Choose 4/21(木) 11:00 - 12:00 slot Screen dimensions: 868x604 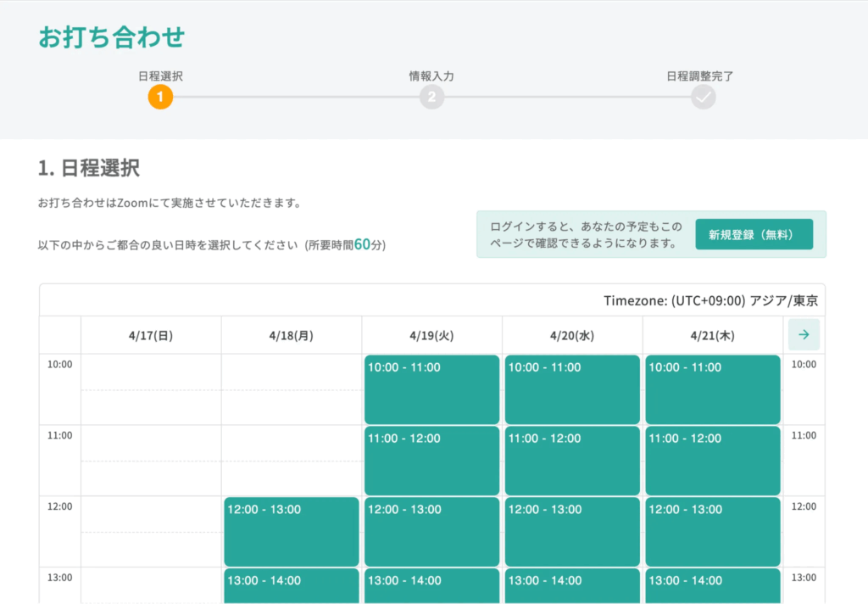712,461
